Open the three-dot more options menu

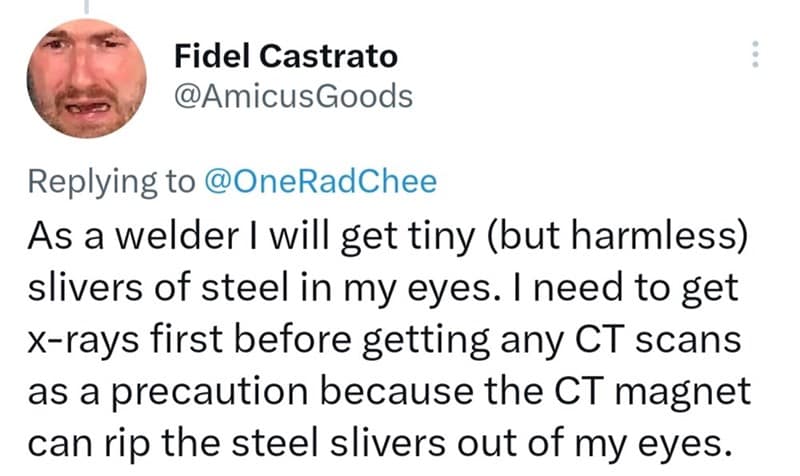(756, 54)
